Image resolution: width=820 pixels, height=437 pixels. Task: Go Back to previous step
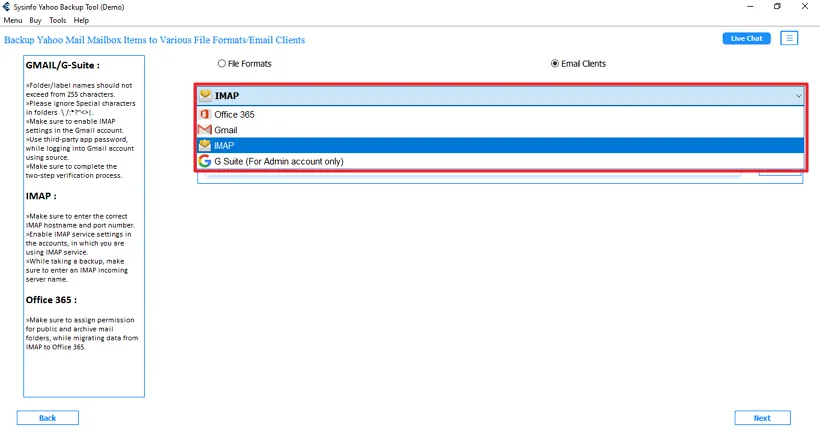[x=48, y=418]
